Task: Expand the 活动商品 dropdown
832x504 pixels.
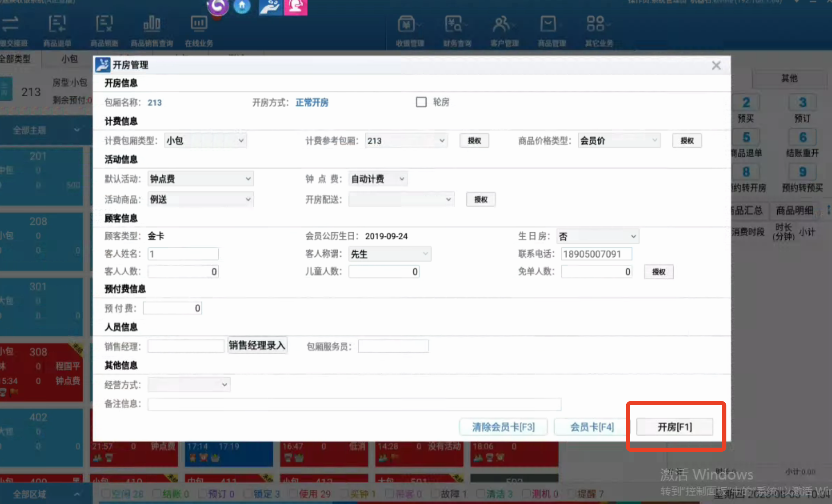Action: (x=200, y=199)
